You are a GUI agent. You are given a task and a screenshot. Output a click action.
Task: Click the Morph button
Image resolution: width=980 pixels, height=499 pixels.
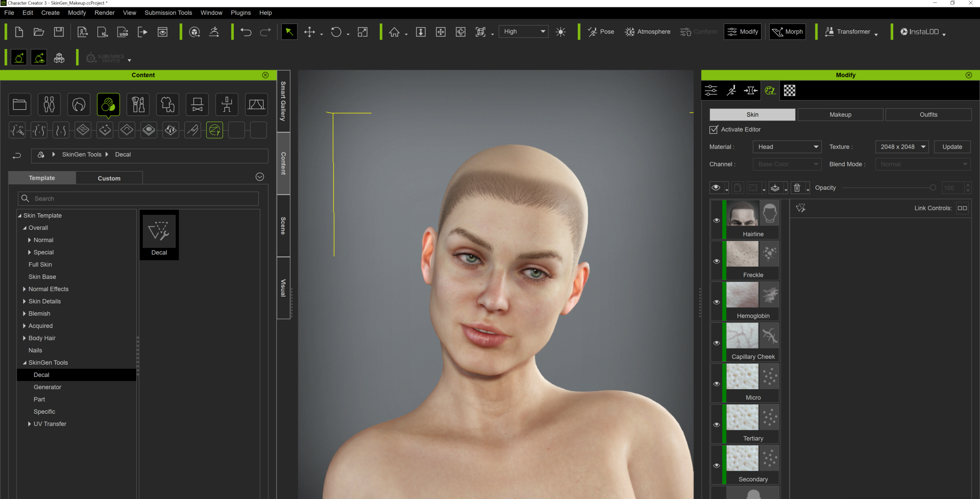click(787, 32)
